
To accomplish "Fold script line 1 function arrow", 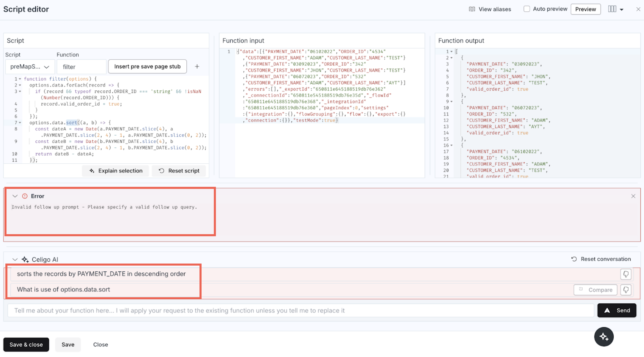I will (20, 79).
